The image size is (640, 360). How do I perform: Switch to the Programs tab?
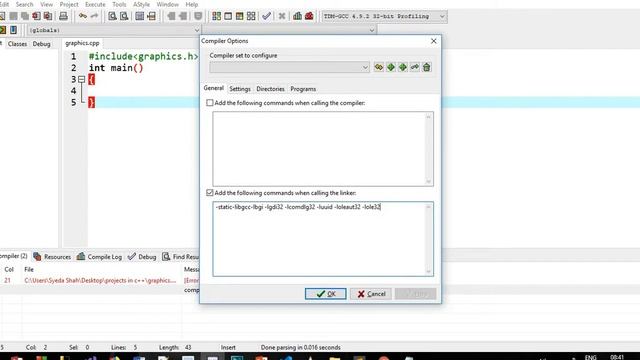tap(303, 89)
